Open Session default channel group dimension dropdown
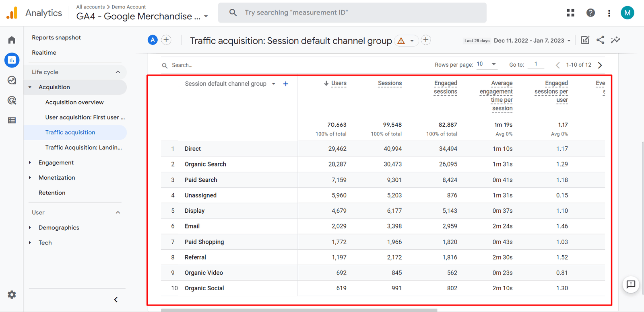The height and width of the screenshot is (312, 644). tap(274, 84)
